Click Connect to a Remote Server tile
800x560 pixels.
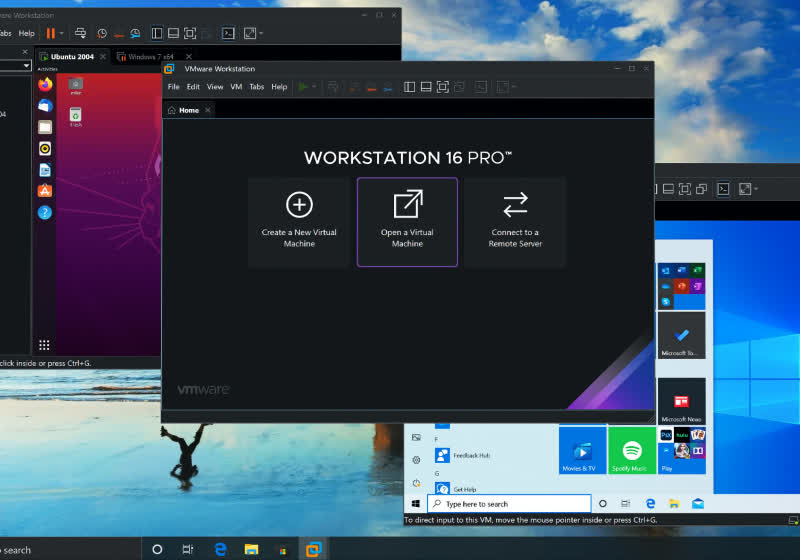tap(515, 221)
